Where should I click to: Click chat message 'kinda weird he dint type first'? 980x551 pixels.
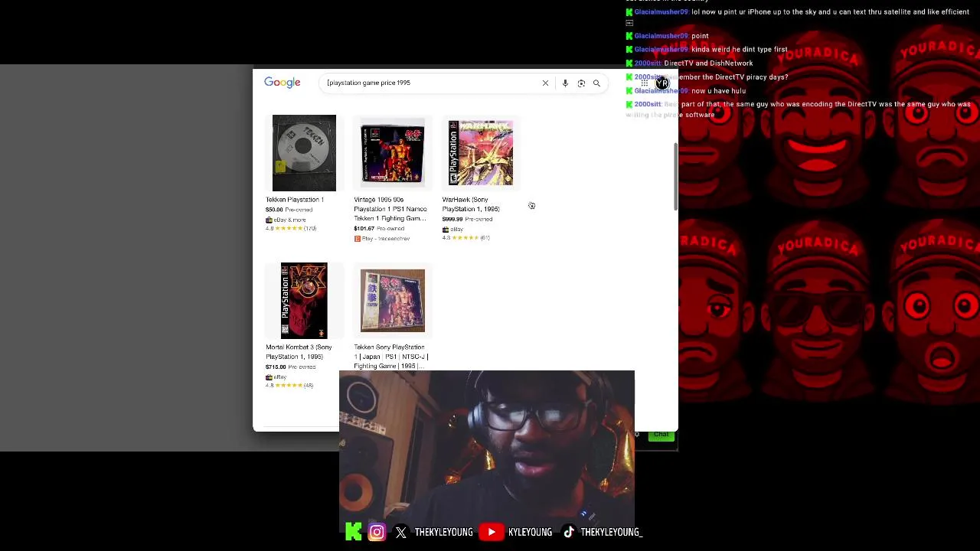coord(739,50)
